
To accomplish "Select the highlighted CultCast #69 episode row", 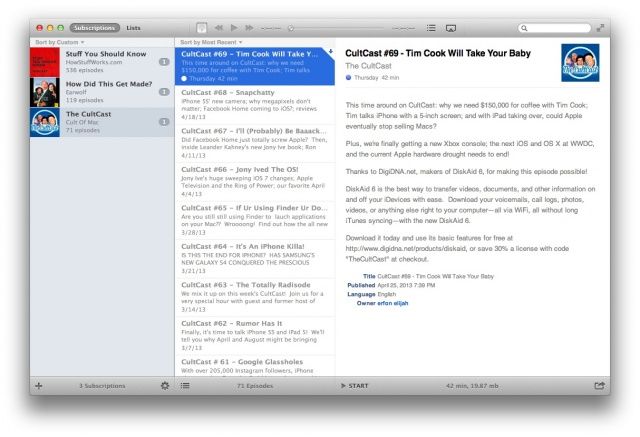I will (255, 66).
